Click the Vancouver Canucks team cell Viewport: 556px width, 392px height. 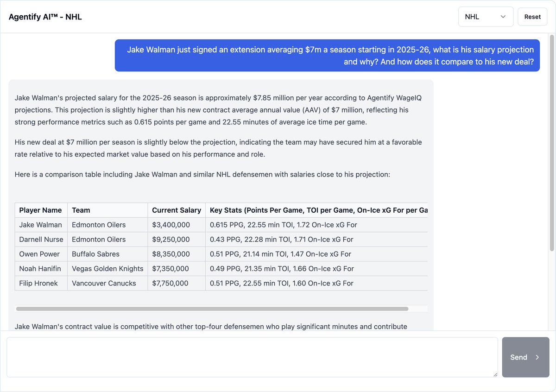tap(107, 283)
